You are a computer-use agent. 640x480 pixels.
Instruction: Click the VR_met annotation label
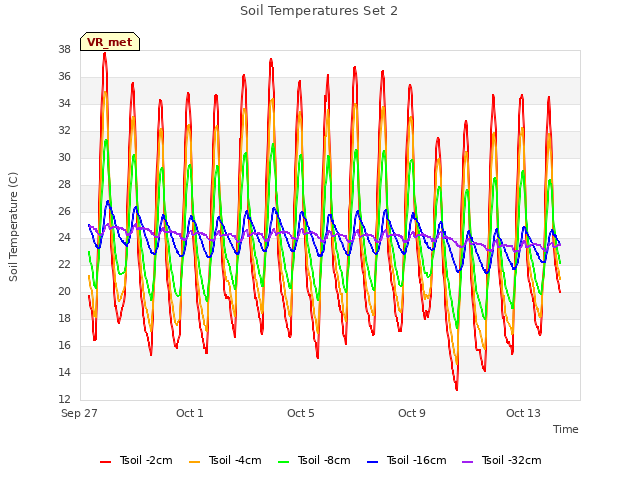pyautogui.click(x=110, y=42)
